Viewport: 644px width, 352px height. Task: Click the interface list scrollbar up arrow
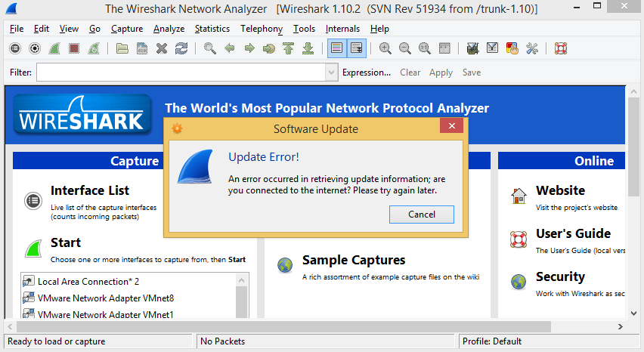click(x=242, y=280)
